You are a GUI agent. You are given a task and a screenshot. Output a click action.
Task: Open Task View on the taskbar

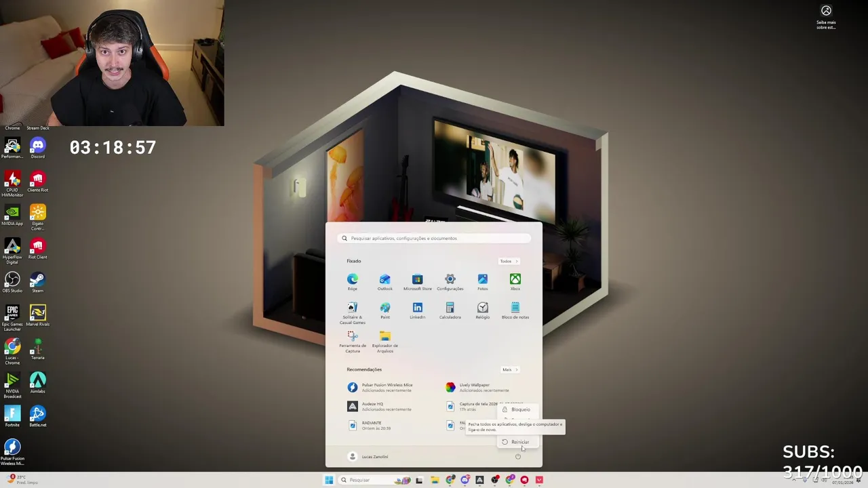pyautogui.click(x=419, y=480)
